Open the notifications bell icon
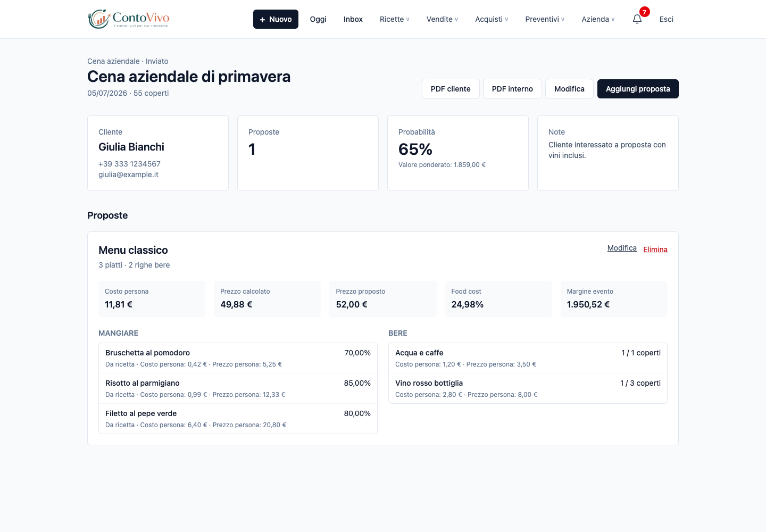 pyautogui.click(x=637, y=19)
